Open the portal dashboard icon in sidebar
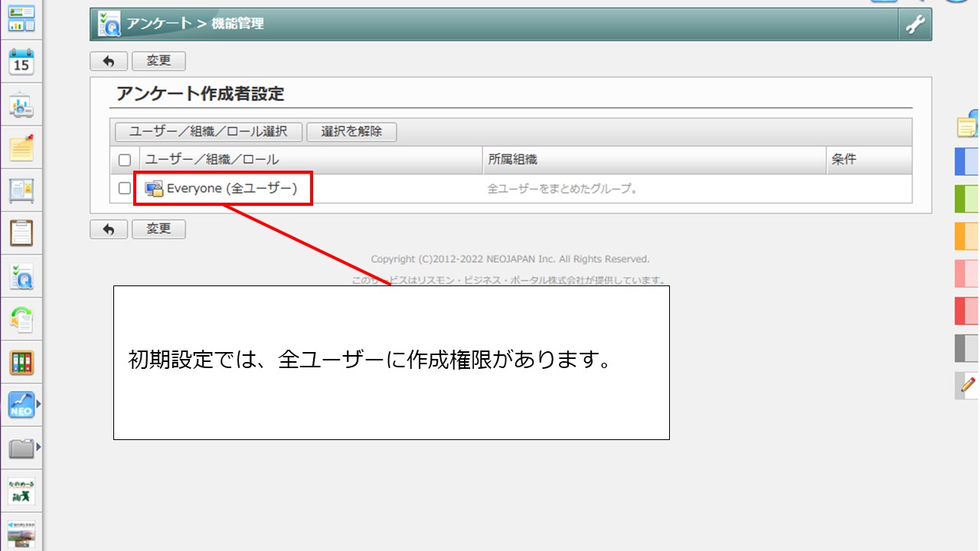The width and height of the screenshot is (980, 551). pos(21,19)
